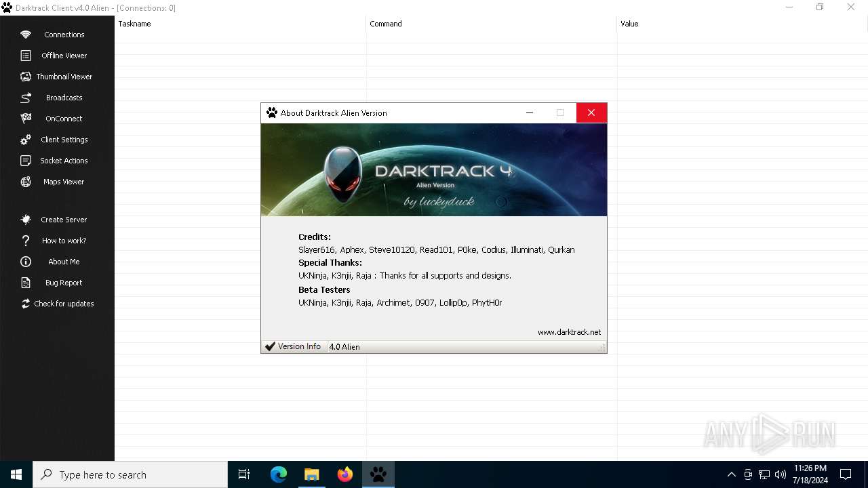Viewport: 868px width, 488px height.
Task: Open Maps Viewer label in sidebar
Action: 64,182
